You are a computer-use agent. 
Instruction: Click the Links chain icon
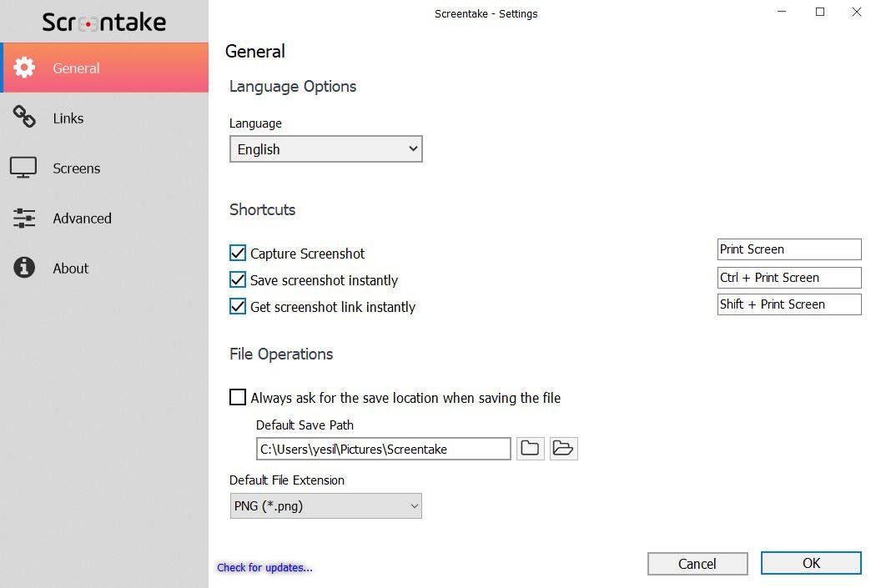click(x=24, y=118)
